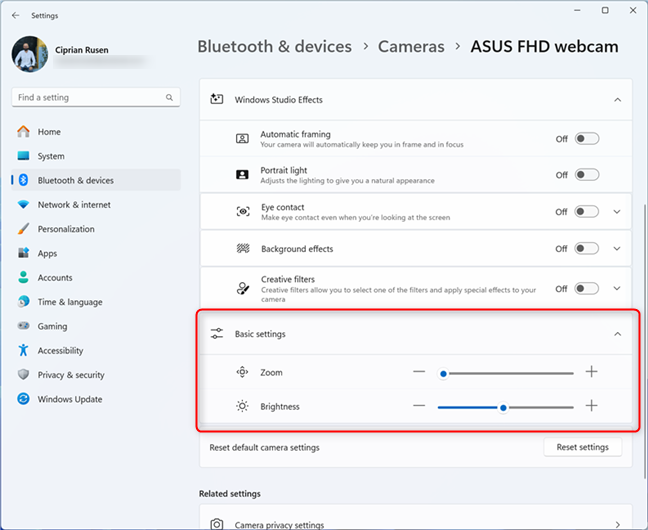
Task: Switch on Background effects toggle
Action: pos(587,248)
